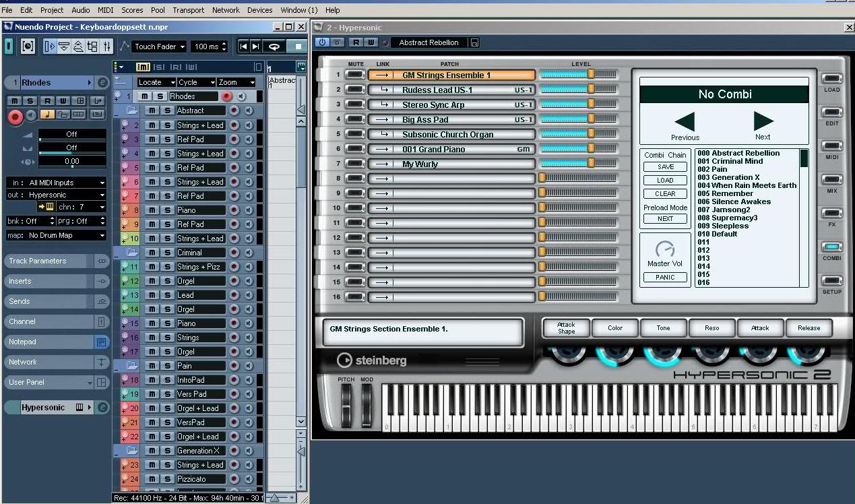Record enable the Rhodes track 1
Screen dimensions: 855x504
(x=226, y=96)
